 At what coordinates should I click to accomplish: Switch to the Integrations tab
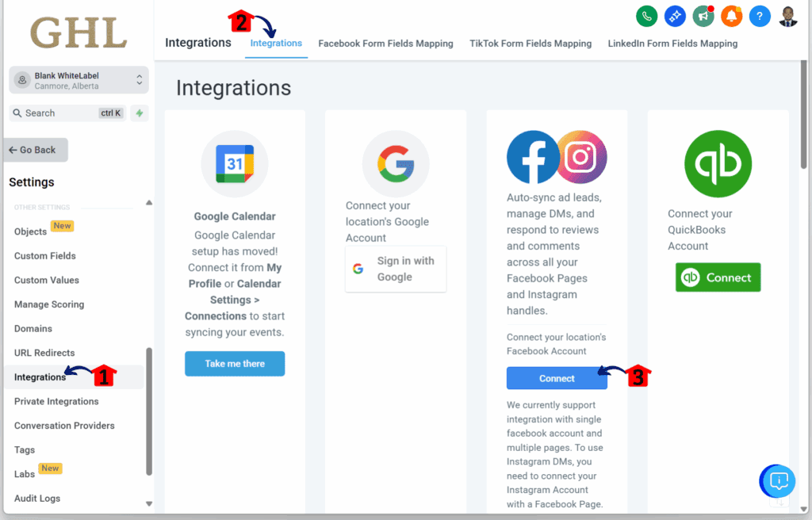(276, 44)
